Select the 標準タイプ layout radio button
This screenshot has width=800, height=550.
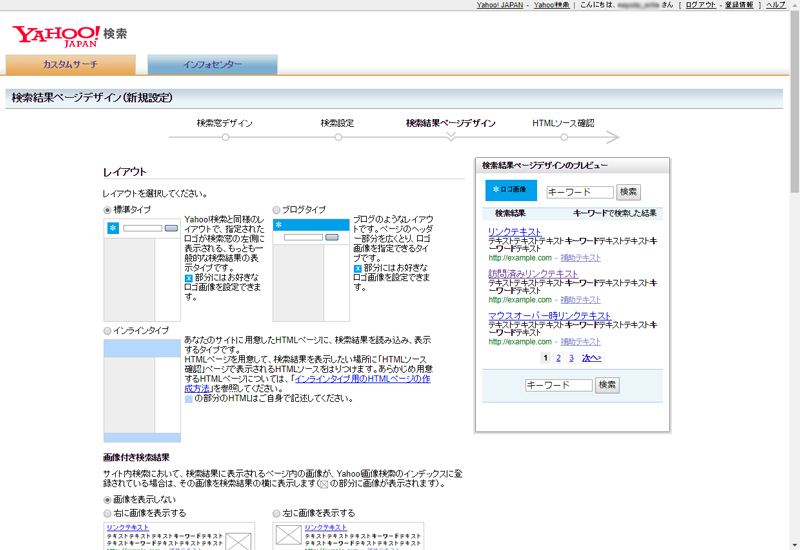click(x=107, y=210)
